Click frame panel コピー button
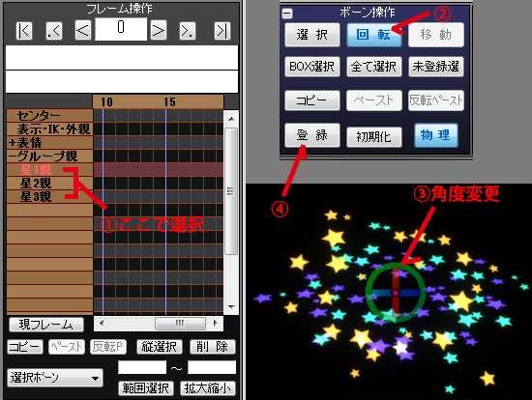The width and height of the screenshot is (532, 400). tap(25, 347)
